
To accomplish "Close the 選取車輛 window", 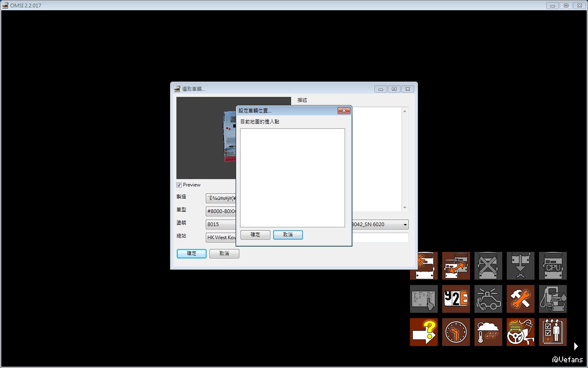I will point(408,89).
